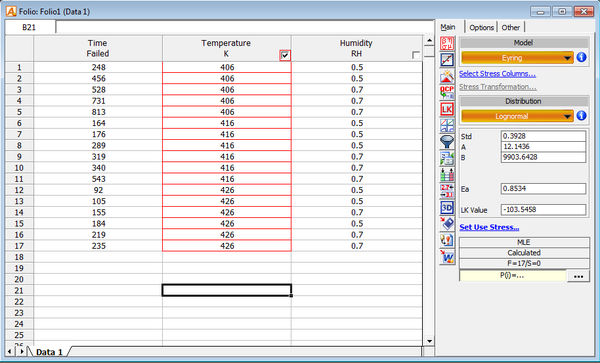The image size is (600, 363).
Task: Click the Set Use Stress link
Action: click(x=489, y=227)
